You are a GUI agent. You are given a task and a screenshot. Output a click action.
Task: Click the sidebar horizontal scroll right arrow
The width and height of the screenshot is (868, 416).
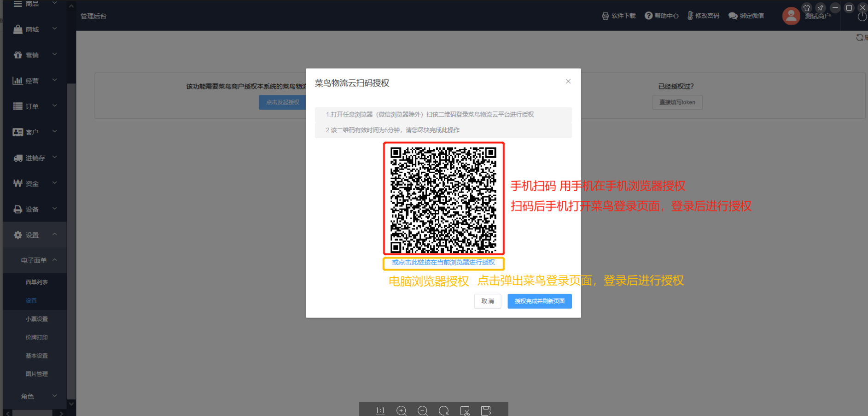point(62,413)
